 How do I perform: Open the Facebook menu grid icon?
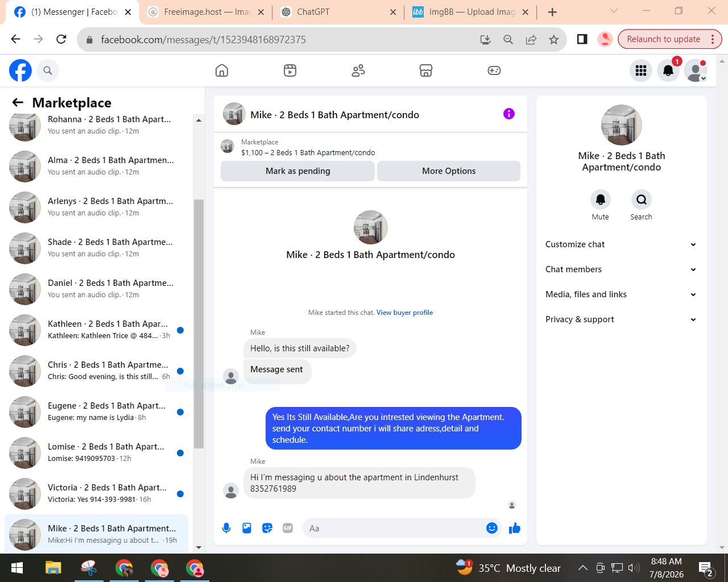[x=641, y=70]
